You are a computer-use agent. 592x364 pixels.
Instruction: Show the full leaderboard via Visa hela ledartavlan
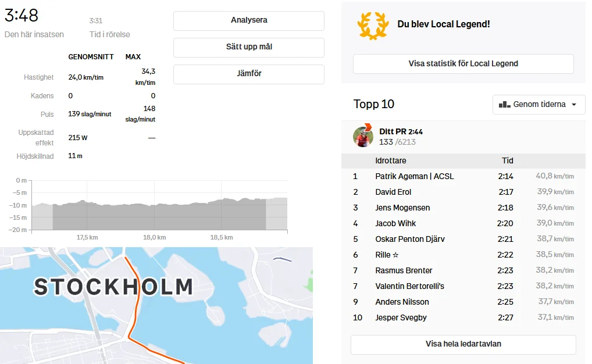coord(463,344)
